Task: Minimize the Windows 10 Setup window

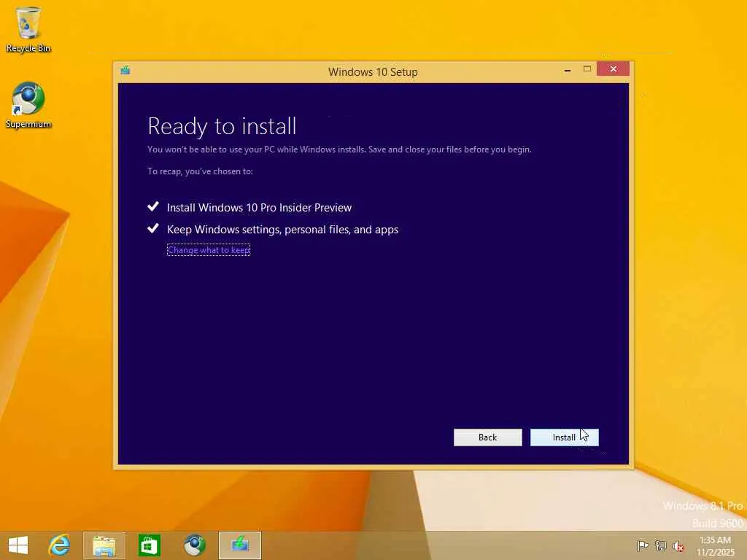Action: 567,70
